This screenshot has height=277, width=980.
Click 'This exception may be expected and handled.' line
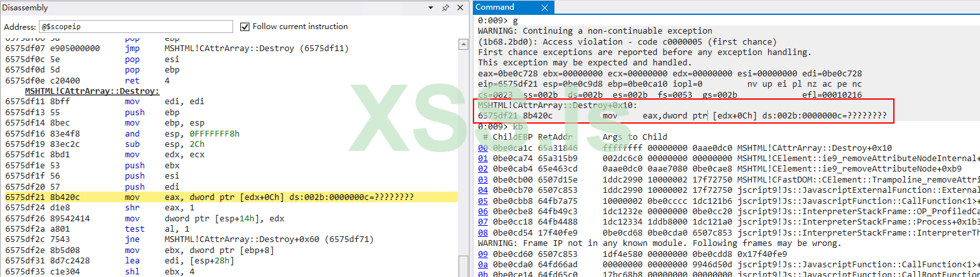point(584,63)
